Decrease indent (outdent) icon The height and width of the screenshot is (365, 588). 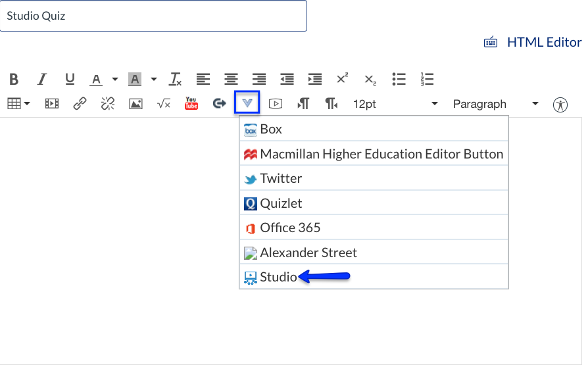click(x=287, y=79)
